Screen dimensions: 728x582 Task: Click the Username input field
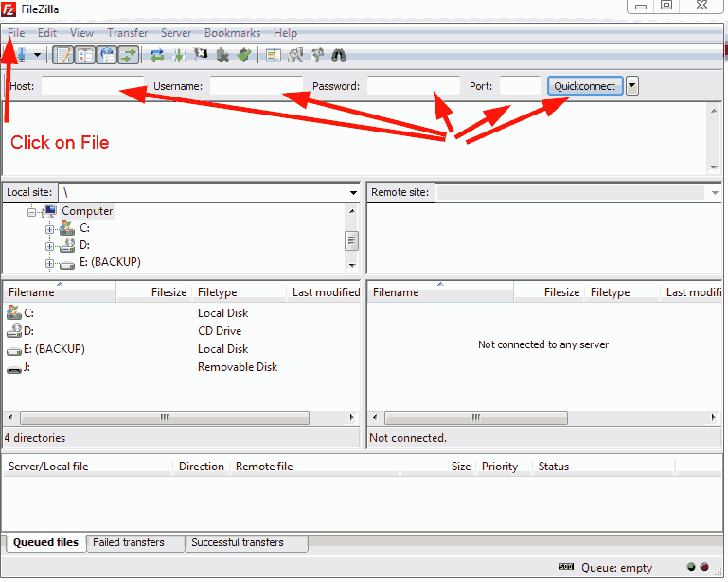257,86
